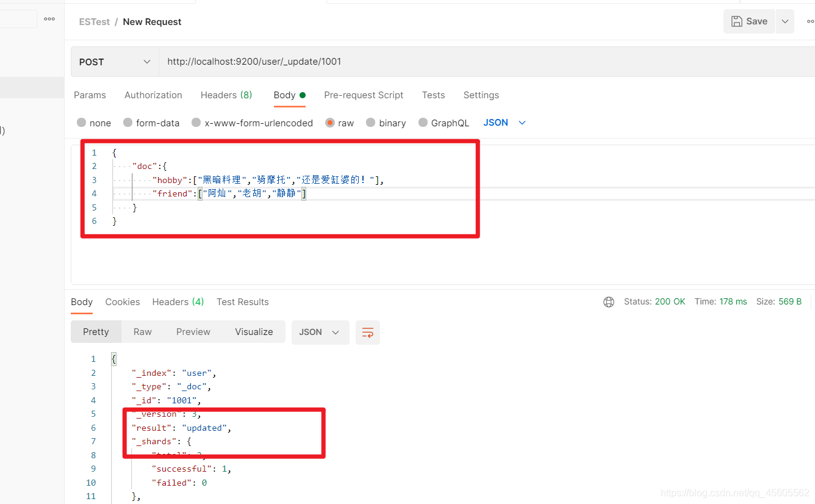
Task: Switch to response Body tab
Action: point(82,302)
